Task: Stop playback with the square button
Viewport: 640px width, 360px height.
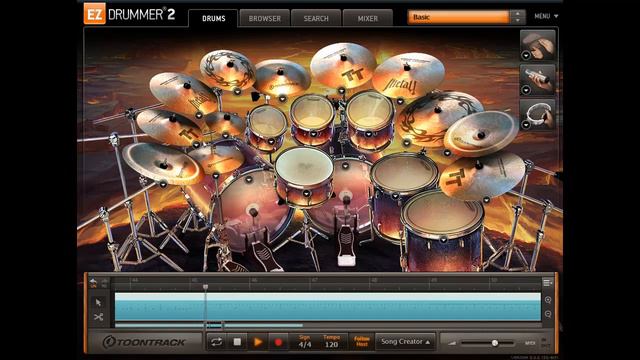Action: [x=237, y=342]
